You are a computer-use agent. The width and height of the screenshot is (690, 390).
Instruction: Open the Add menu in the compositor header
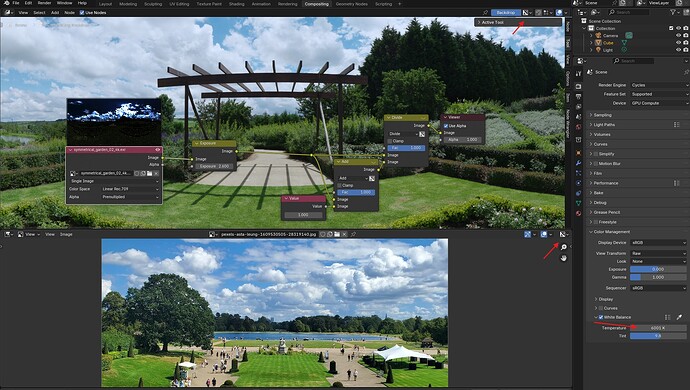(55, 13)
